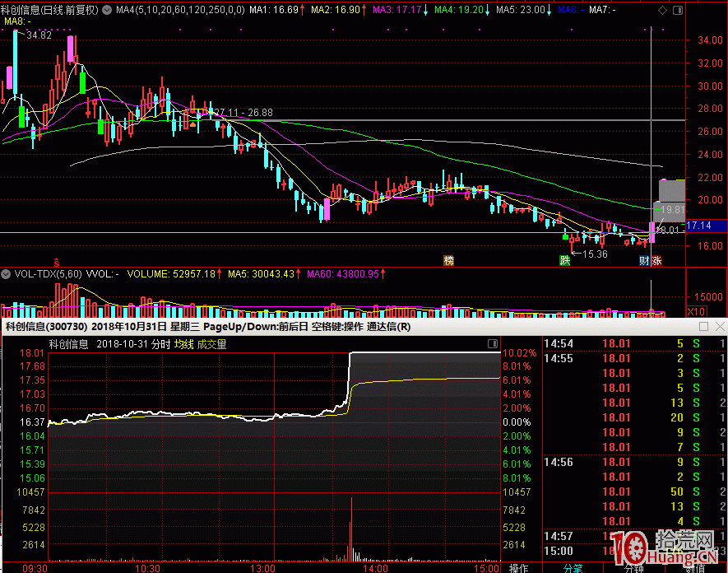Expand the VOL-TDX indicator dropdown arrow
The image size is (728, 573).
(7, 273)
